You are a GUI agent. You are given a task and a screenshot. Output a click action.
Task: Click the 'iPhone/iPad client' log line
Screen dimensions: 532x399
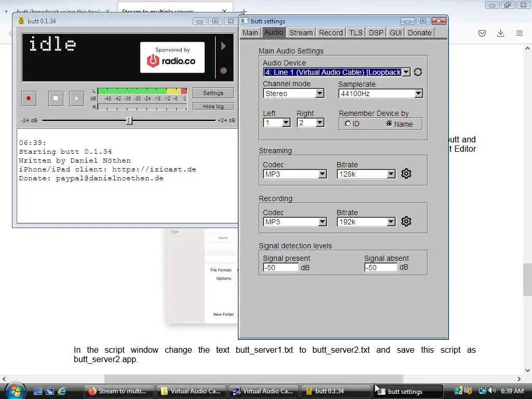[x=107, y=169]
